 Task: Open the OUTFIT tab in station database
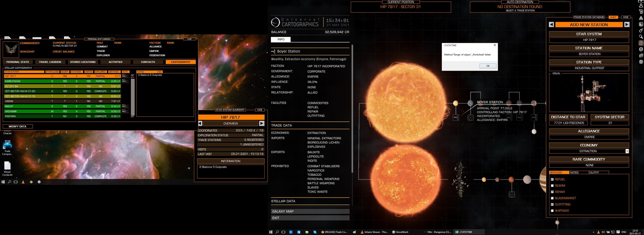(599, 173)
